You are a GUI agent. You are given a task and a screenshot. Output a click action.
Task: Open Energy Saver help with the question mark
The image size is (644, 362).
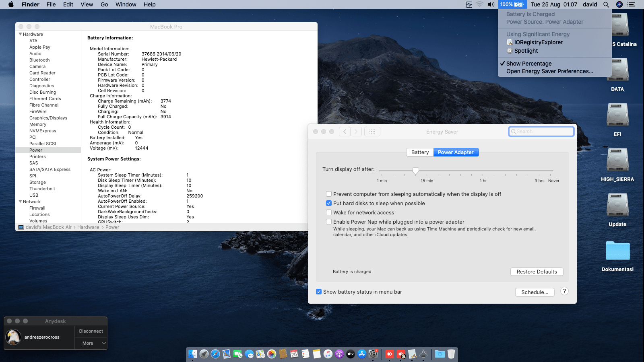click(564, 291)
